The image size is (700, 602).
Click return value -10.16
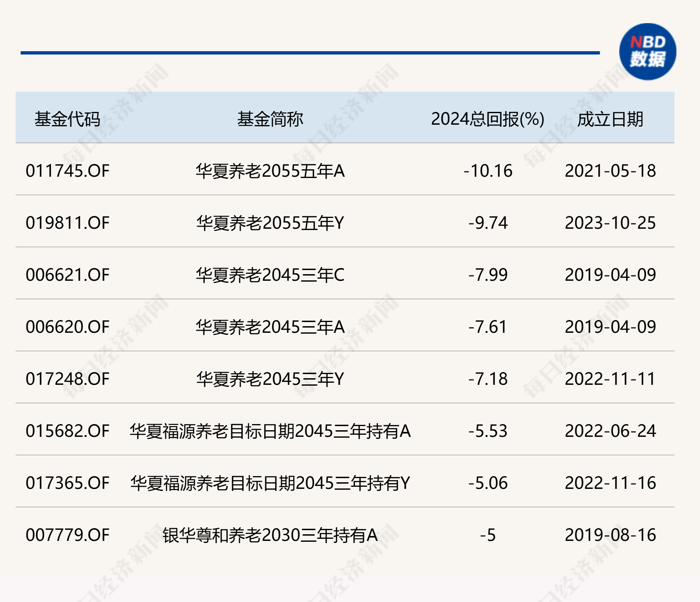click(488, 171)
